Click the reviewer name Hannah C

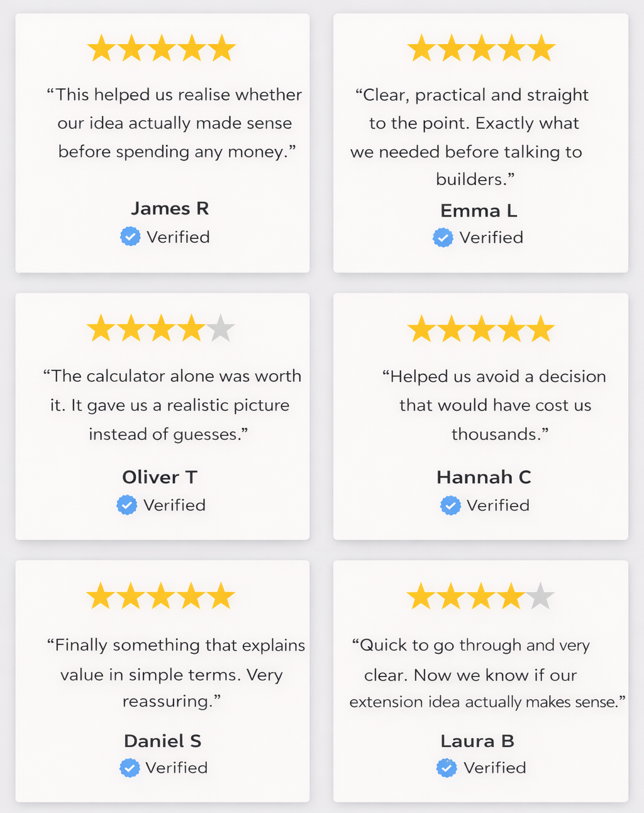click(x=484, y=477)
